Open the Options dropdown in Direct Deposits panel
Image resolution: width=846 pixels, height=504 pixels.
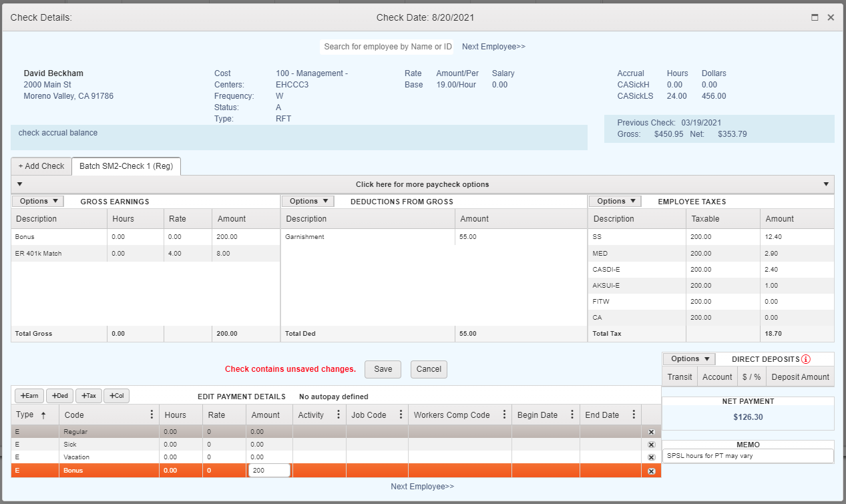688,358
